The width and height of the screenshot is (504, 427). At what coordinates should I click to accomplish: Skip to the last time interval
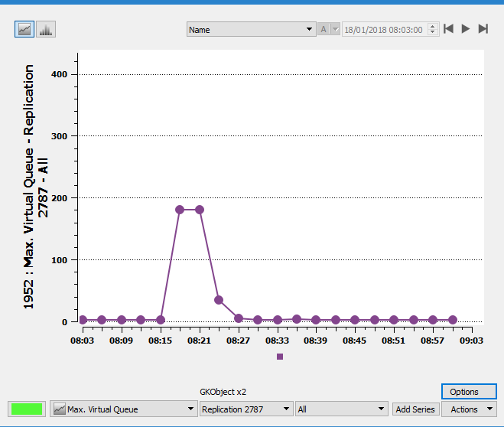(x=483, y=29)
